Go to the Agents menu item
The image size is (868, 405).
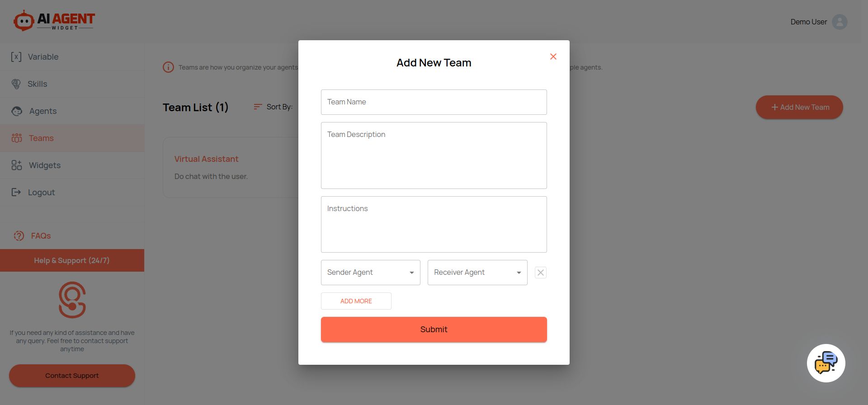click(42, 111)
